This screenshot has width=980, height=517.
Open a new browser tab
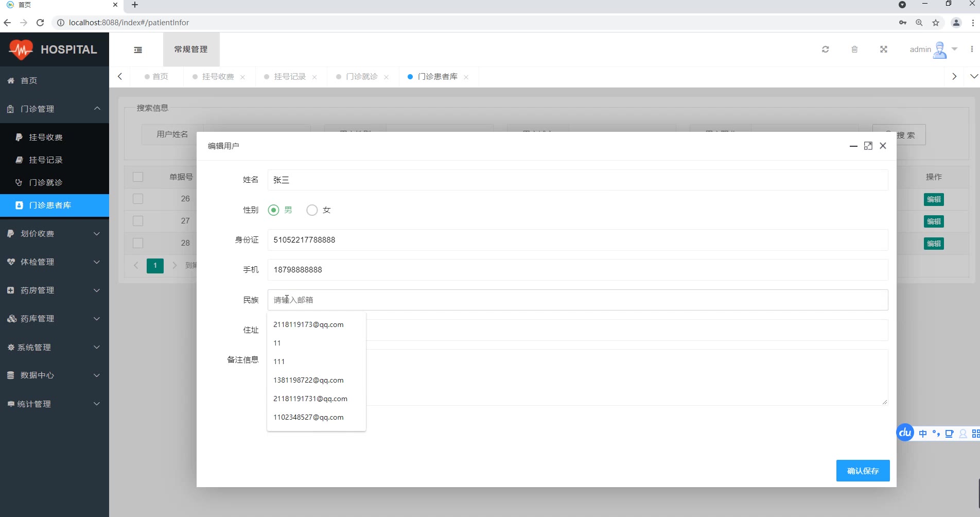135,5
